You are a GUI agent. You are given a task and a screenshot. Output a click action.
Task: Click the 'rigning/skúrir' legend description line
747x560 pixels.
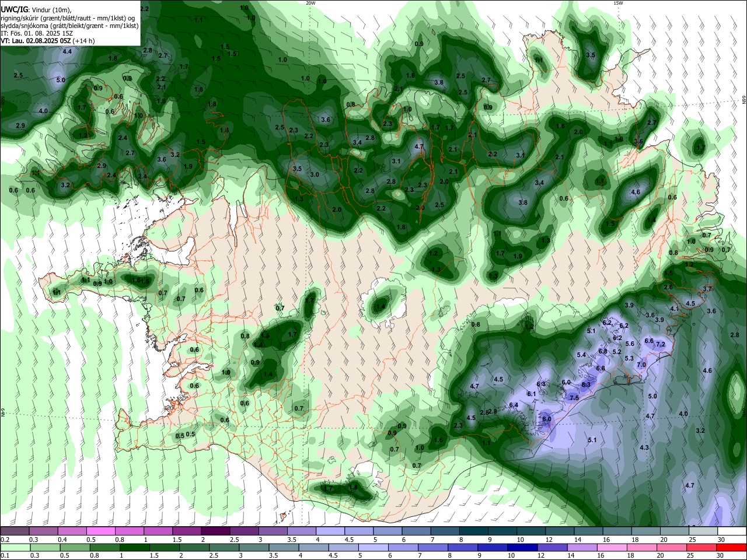(x=68, y=17)
